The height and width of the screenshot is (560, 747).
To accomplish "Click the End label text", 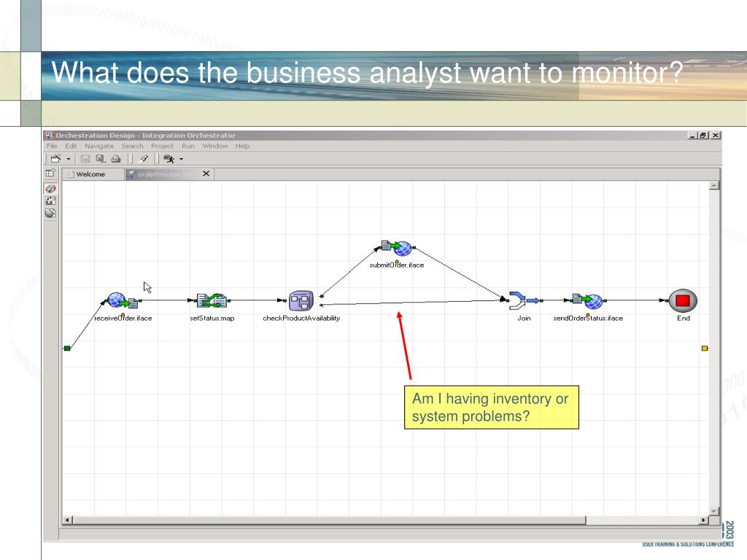I will tap(683, 318).
